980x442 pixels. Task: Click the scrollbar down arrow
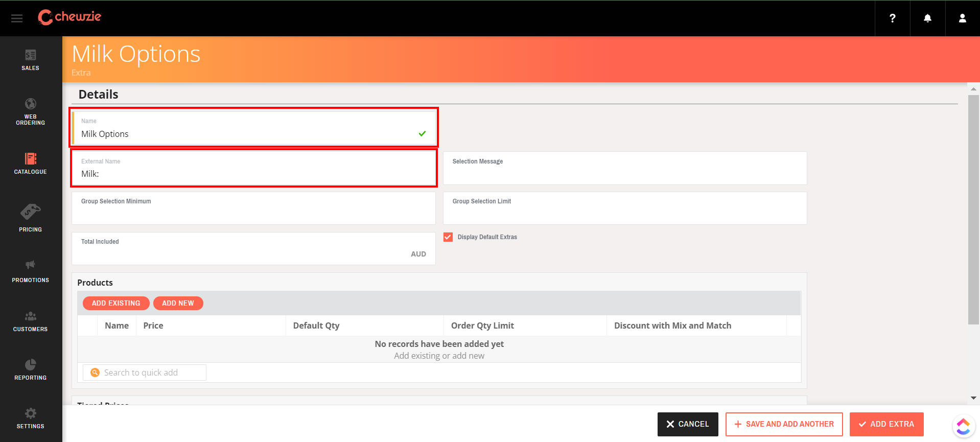coord(973,398)
